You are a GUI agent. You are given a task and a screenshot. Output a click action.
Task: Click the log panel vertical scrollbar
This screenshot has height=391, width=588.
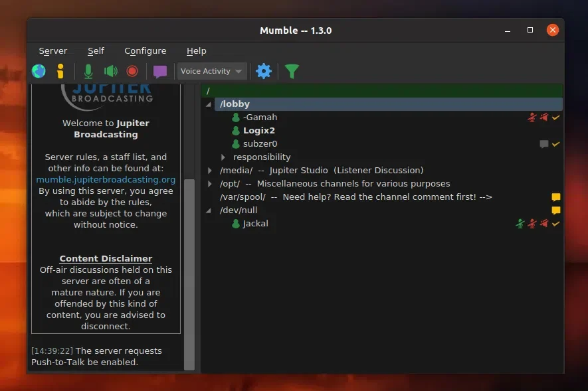pos(189,274)
